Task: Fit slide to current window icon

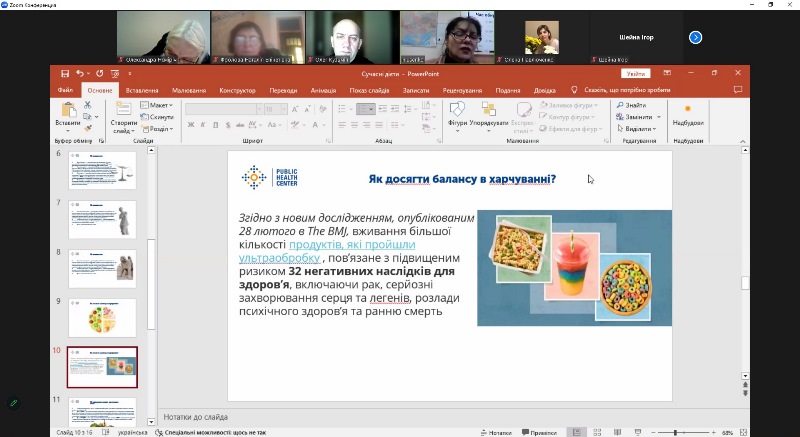Action: [743, 432]
